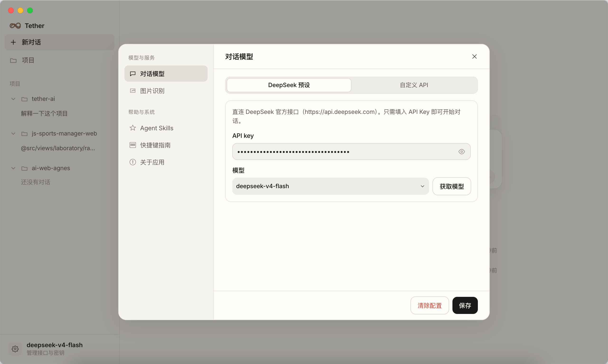Click the star icon for Agent Skills

click(x=133, y=128)
